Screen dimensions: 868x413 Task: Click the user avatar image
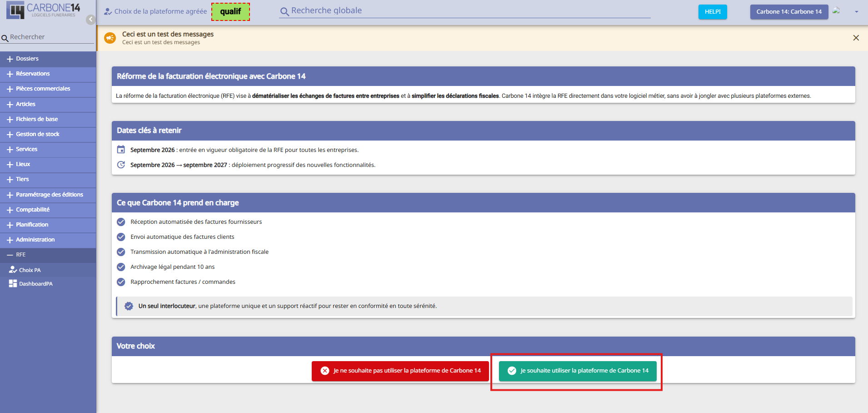[x=836, y=11]
